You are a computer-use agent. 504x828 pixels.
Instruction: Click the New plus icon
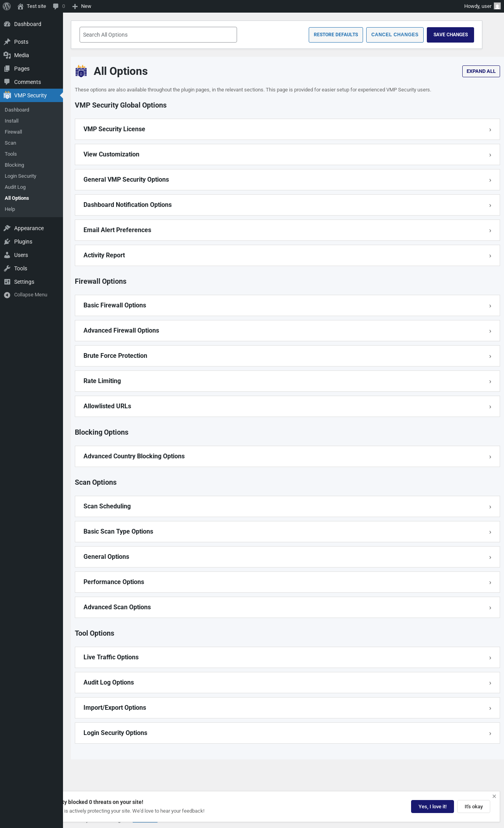(x=75, y=6)
